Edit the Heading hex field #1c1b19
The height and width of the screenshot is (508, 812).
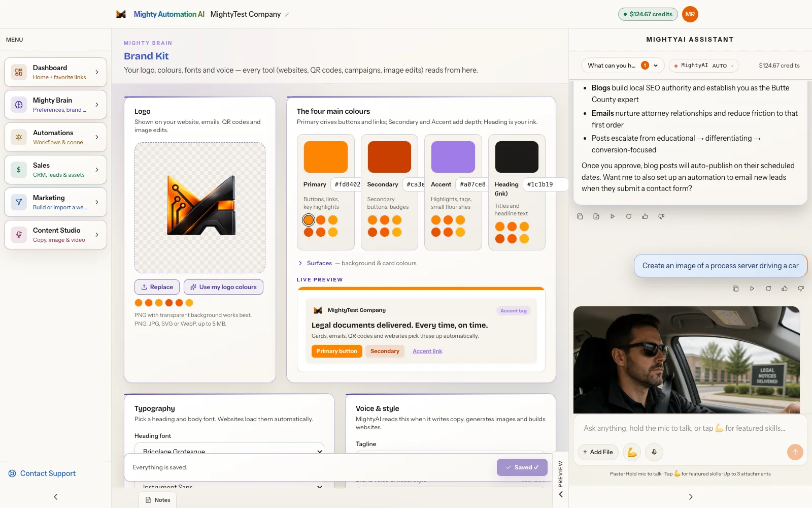[x=545, y=184]
